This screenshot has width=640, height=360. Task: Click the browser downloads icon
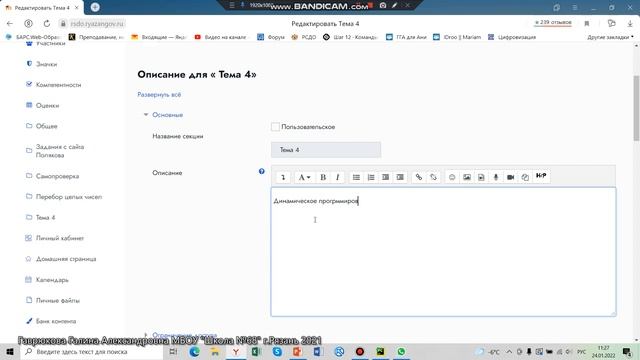[630, 24]
